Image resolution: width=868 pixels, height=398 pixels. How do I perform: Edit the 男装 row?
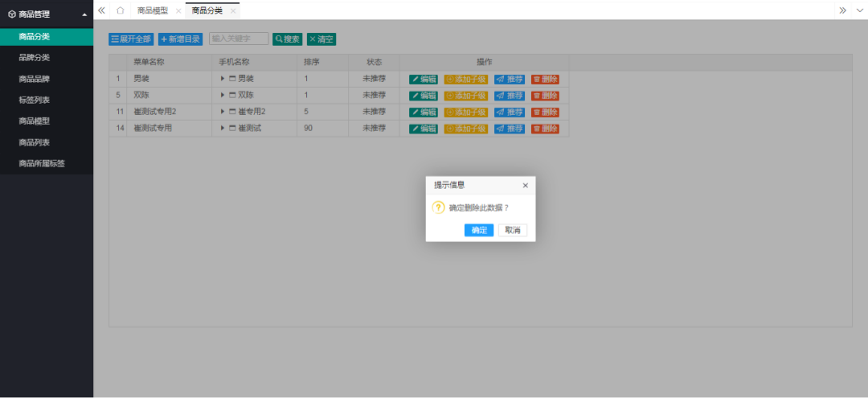[x=424, y=79]
